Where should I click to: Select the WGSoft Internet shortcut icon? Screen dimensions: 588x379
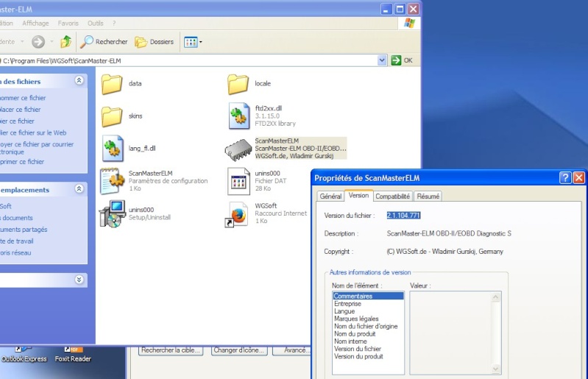(236, 214)
